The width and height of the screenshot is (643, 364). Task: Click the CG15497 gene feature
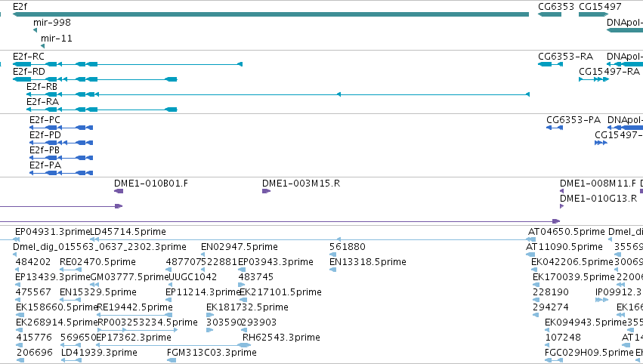click(x=593, y=14)
